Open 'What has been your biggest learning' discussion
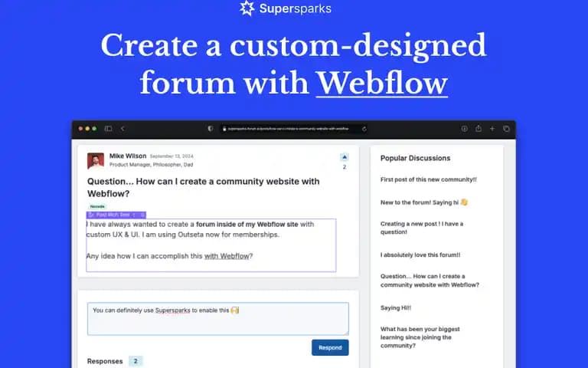The height and width of the screenshot is (368, 588). (x=420, y=337)
